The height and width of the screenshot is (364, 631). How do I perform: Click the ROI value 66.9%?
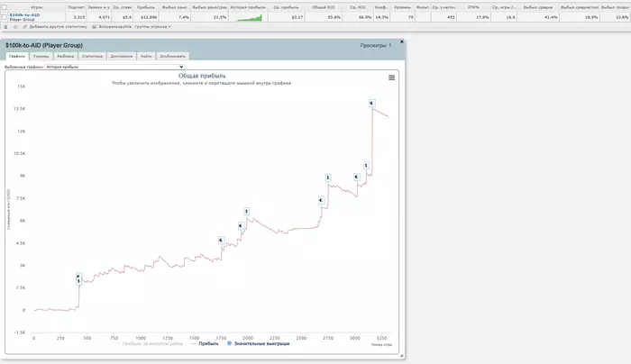(365, 17)
